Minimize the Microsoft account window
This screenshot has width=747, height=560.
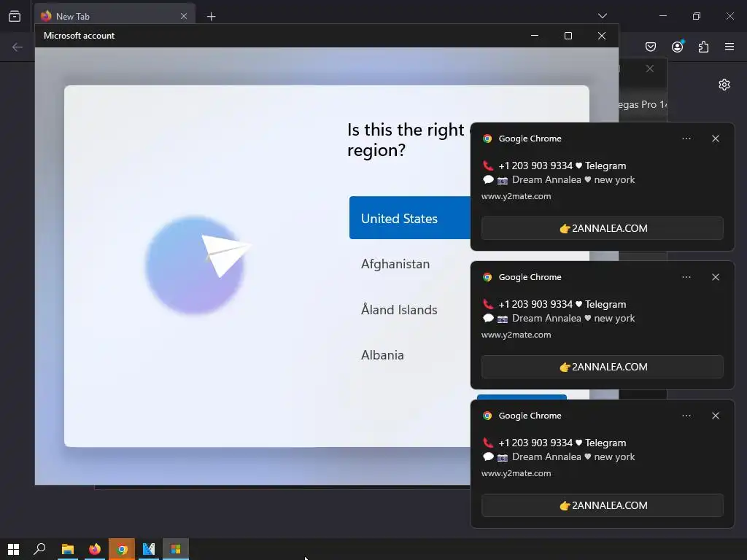click(x=535, y=36)
